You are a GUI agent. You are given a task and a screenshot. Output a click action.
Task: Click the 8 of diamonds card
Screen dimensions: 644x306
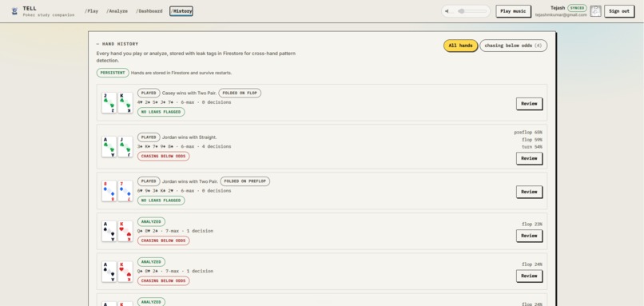(109, 191)
